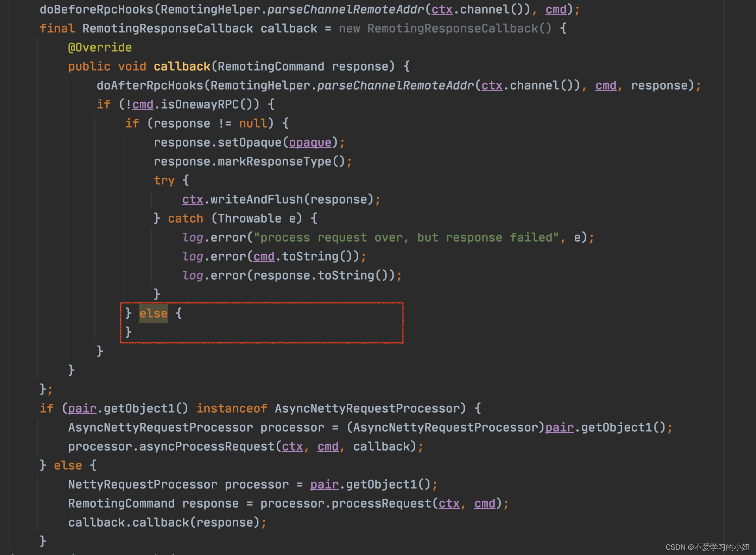Click the 'public void' modifiers

(107, 66)
